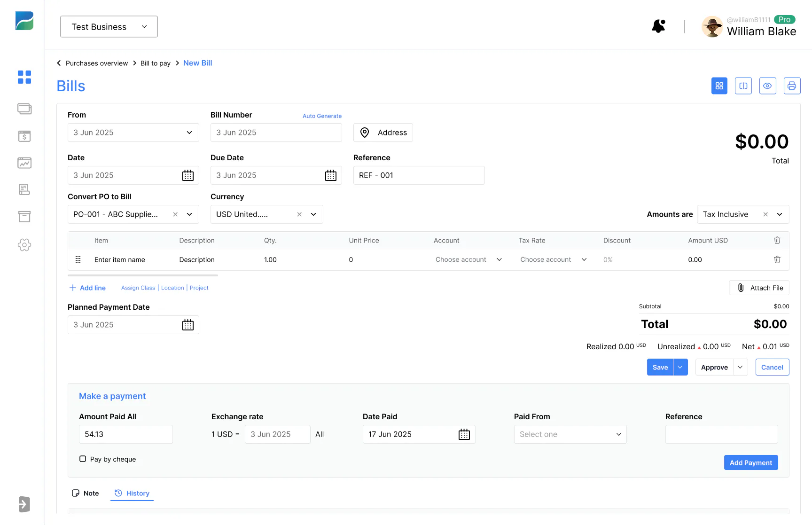Open calendar picker for Date field
This screenshot has width=812, height=525.
[188, 175]
